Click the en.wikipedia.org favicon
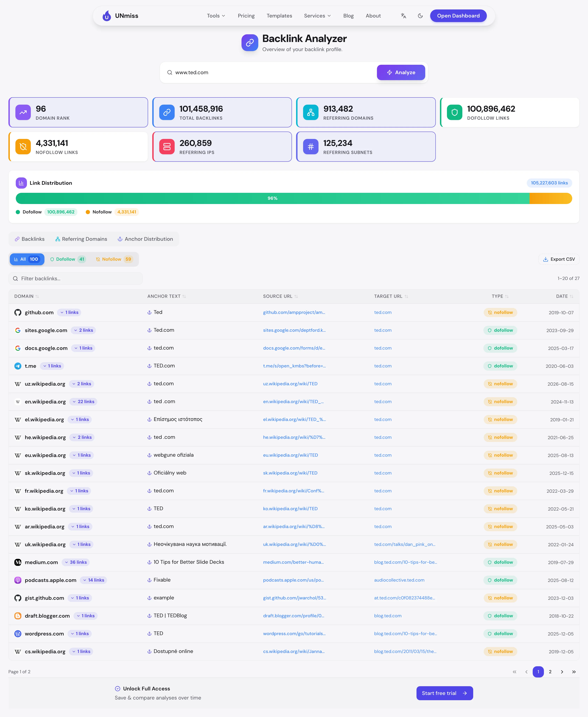Screen dimensions: 588x717 (18, 402)
